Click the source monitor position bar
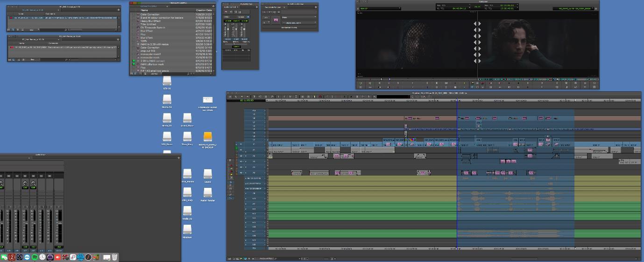Viewport: 644px width, 262px height. coord(417,78)
